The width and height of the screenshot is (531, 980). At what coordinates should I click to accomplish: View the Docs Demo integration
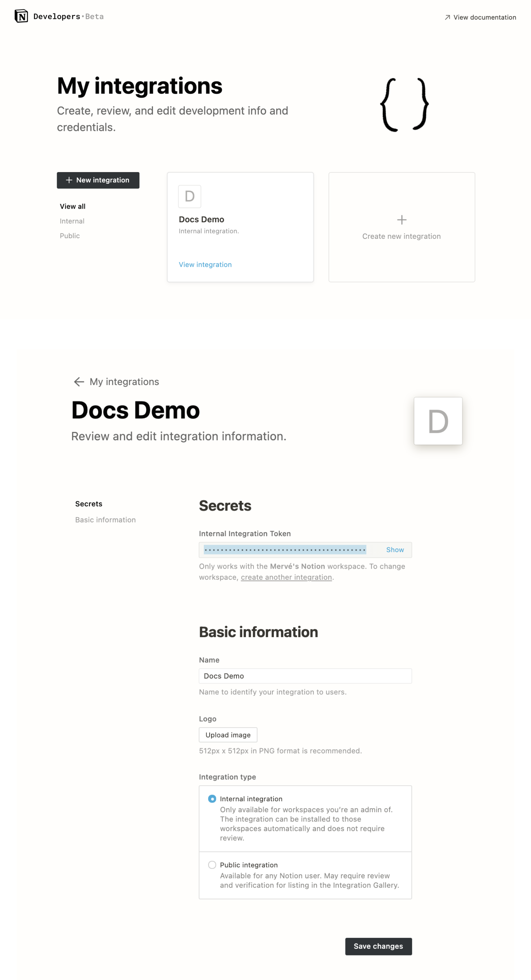click(205, 264)
